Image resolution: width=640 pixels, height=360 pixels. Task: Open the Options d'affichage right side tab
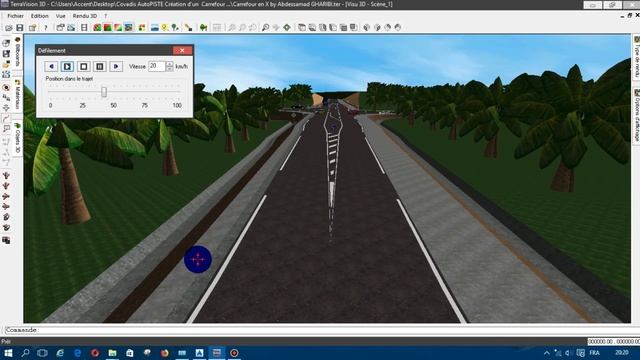tap(636, 115)
